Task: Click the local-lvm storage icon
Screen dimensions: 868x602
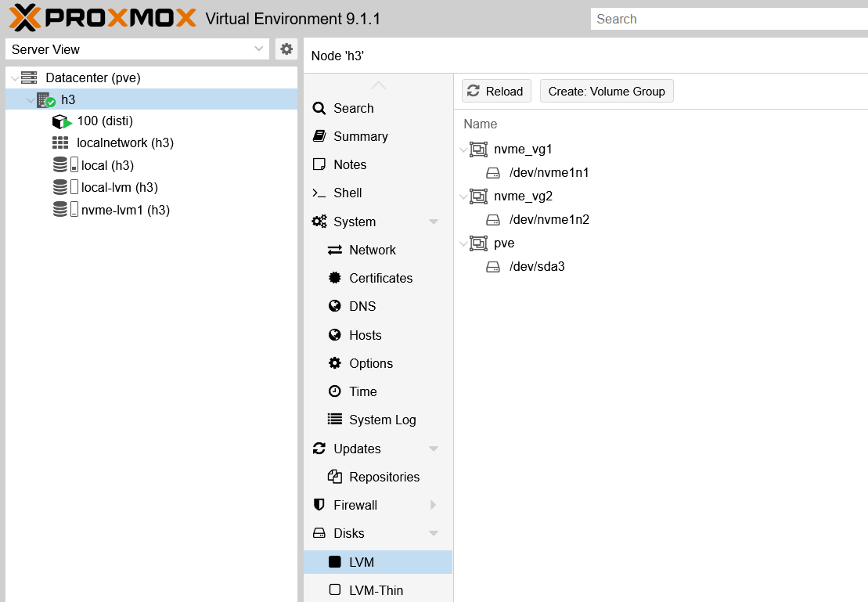Action: click(65, 187)
